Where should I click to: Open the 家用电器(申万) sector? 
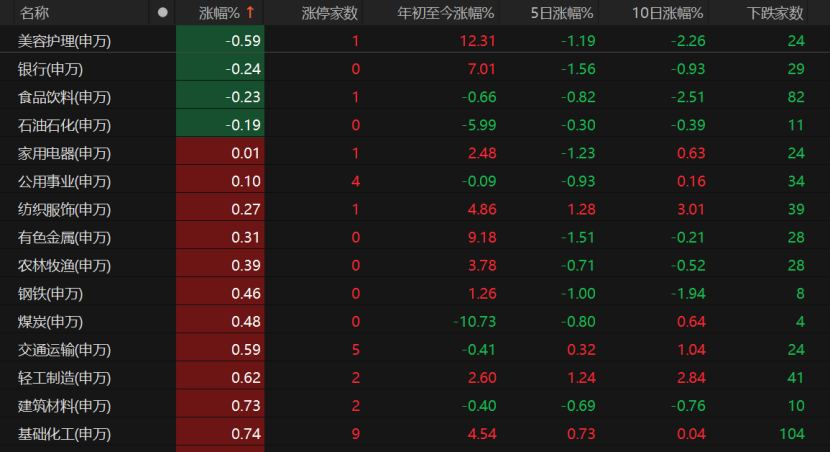[x=64, y=153]
